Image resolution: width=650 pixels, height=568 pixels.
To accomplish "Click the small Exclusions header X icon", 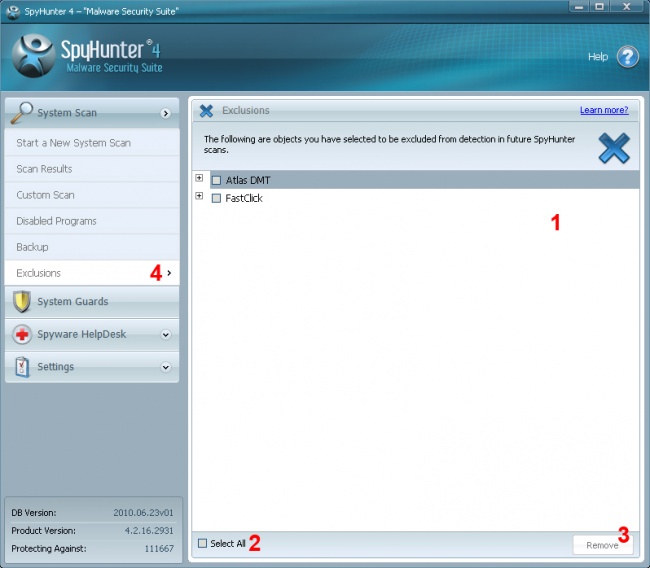I will [207, 110].
